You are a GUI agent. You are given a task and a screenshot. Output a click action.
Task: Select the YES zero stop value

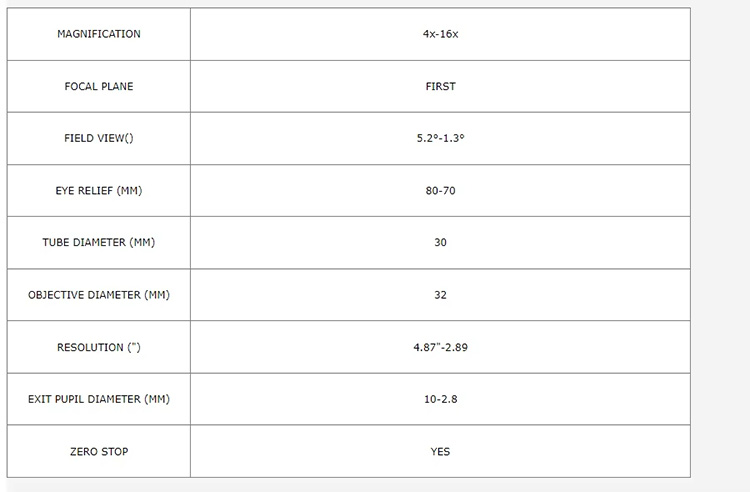pos(440,451)
